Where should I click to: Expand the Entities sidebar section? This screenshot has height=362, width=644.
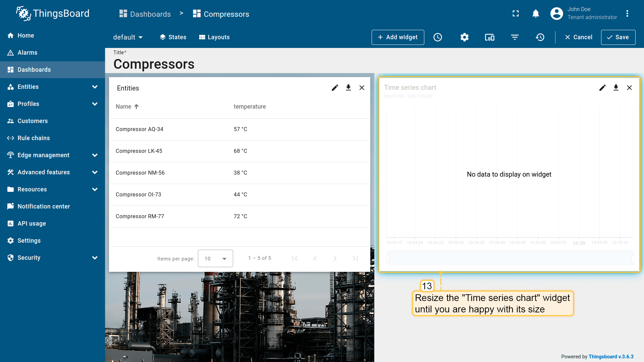coord(95,87)
